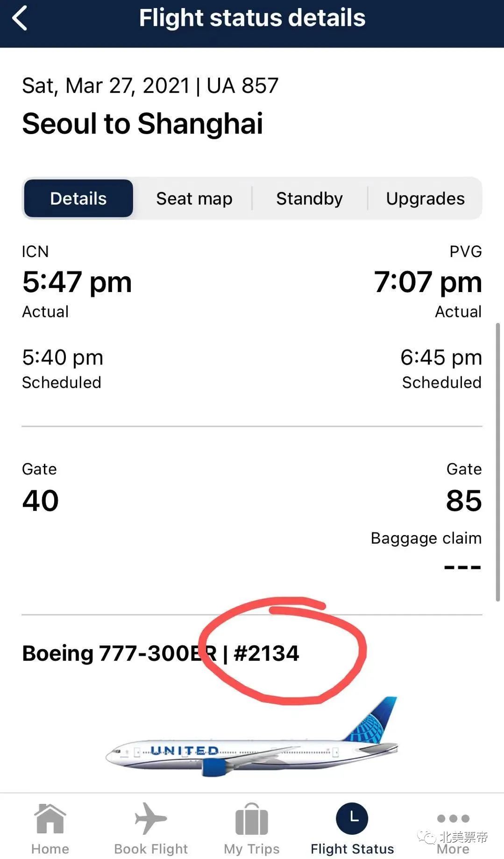Tap departure Gate 40 number
Viewport: 504px width, 859px height.
(40, 501)
